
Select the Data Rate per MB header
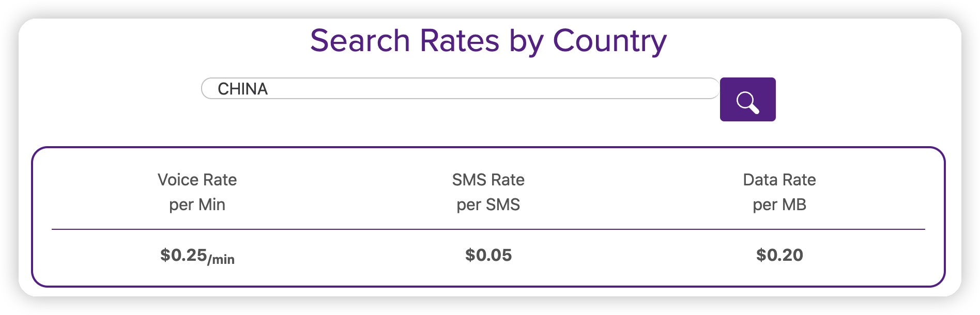[x=779, y=192]
